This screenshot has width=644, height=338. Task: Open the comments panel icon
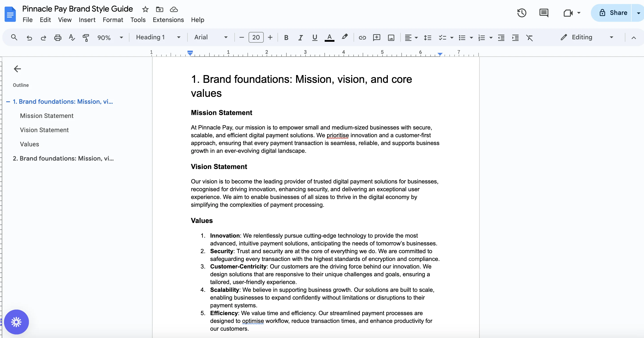tap(544, 13)
